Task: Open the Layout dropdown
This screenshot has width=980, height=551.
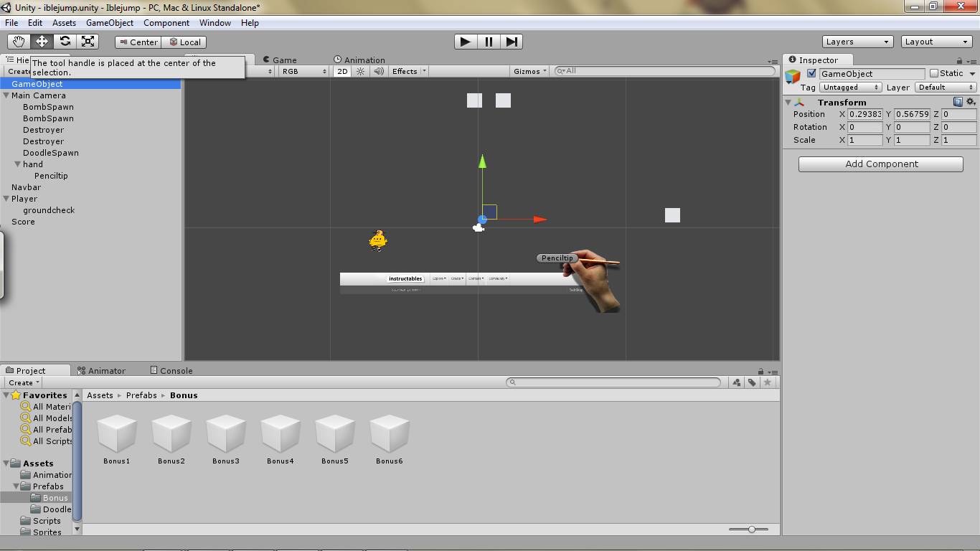Action: (937, 42)
